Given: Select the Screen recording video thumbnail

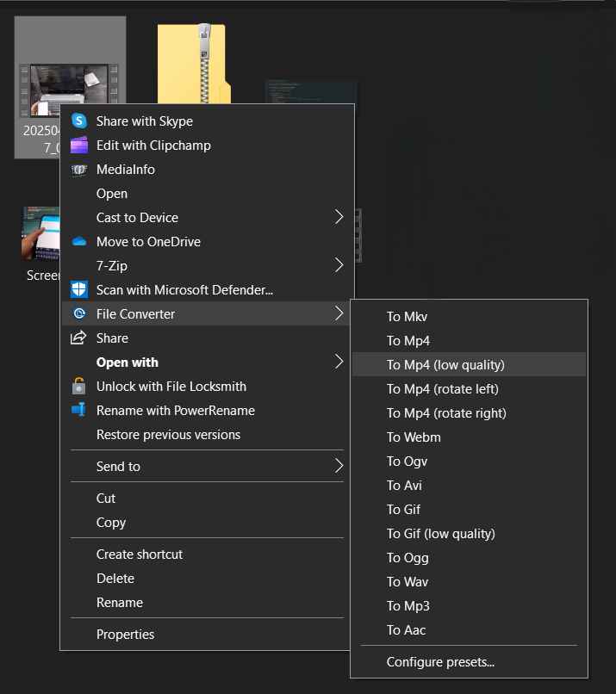Looking at the screenshot, I should tap(40, 233).
